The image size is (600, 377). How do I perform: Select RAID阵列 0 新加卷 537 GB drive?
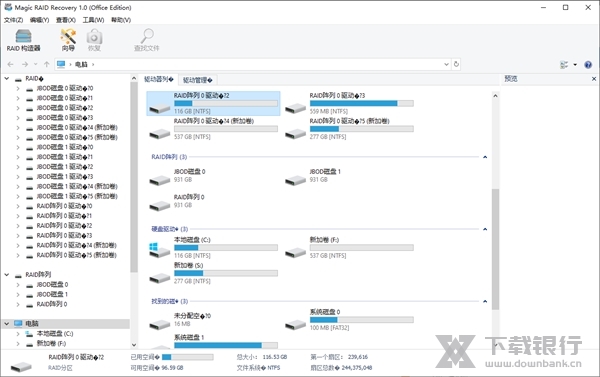[x=213, y=129]
